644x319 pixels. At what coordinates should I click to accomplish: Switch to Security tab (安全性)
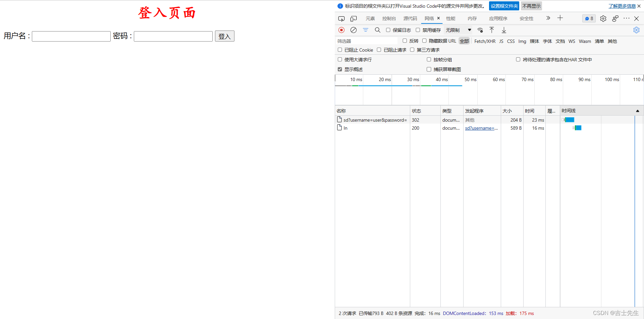point(526,18)
